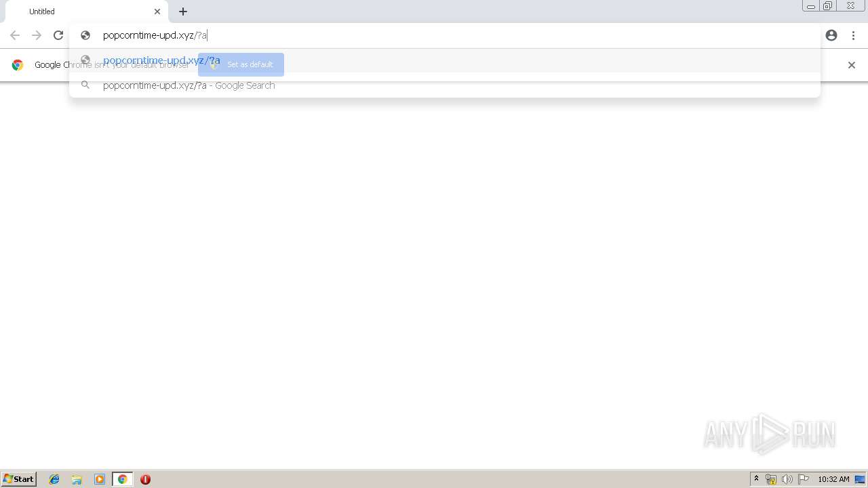
Task: Choose the Google Search suggestion for popcorntime-upd.xyz/?a
Action: click(444, 85)
